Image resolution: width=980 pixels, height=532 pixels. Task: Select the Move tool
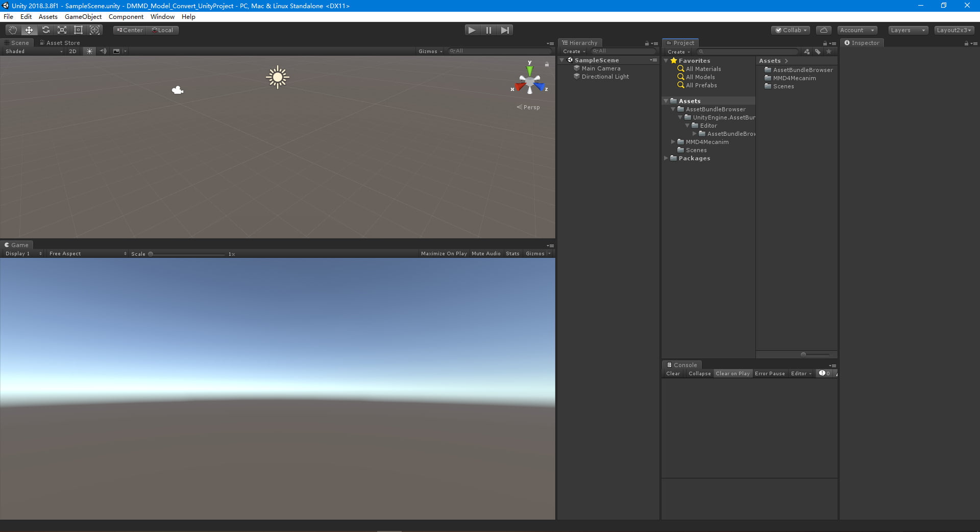29,30
